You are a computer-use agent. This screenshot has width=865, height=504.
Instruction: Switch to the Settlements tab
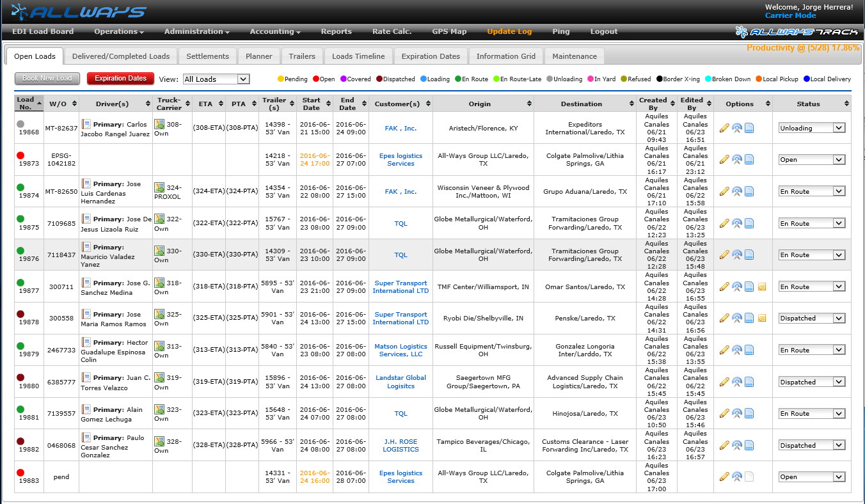tap(208, 56)
